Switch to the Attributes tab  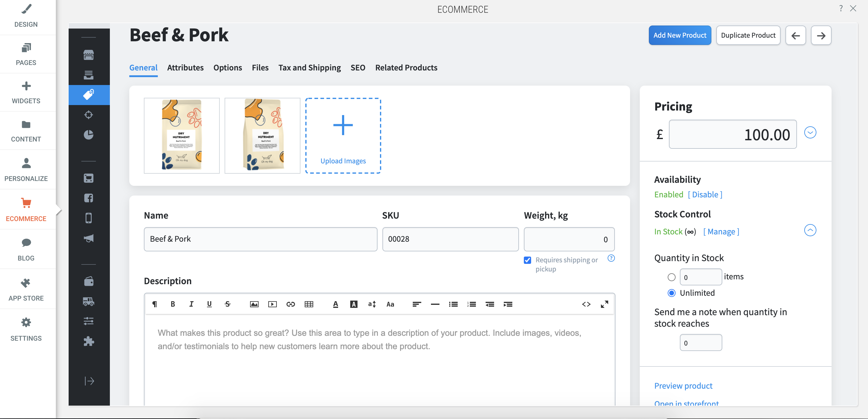(x=185, y=67)
